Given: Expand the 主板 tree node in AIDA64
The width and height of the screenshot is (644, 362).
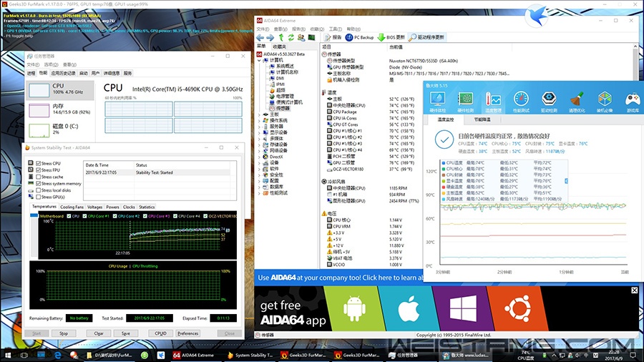Looking at the screenshot, I should pos(259,114).
